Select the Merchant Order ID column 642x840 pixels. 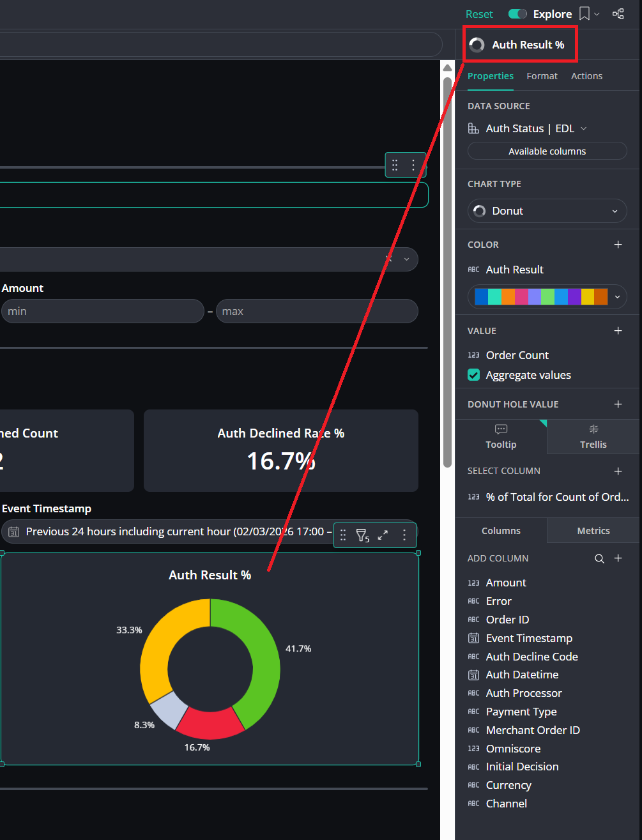[533, 730]
